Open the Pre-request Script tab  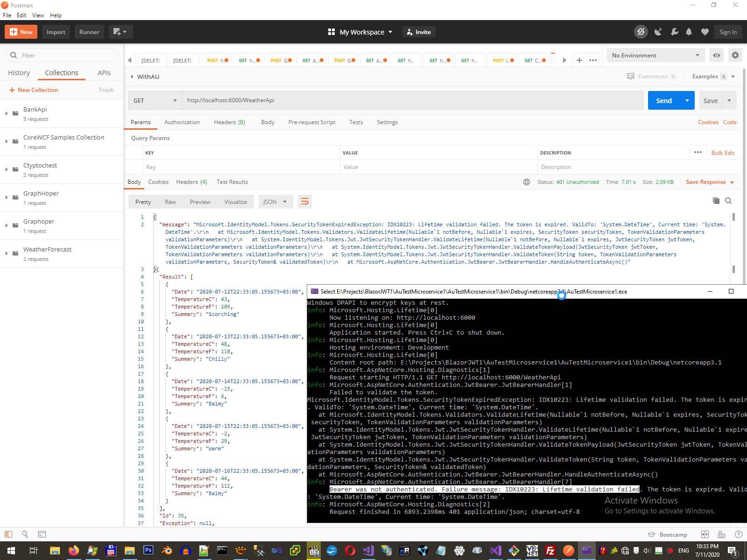click(312, 122)
